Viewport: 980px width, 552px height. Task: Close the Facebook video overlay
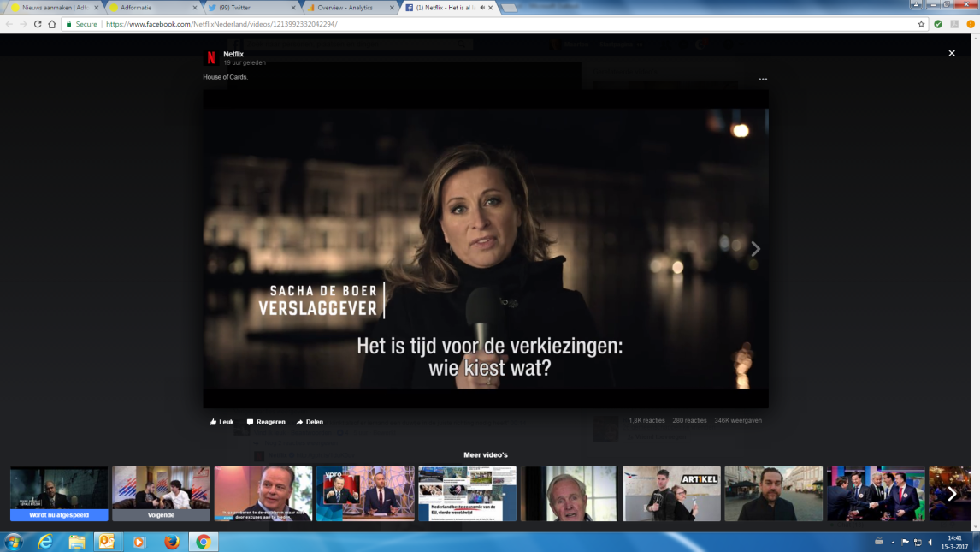click(951, 54)
